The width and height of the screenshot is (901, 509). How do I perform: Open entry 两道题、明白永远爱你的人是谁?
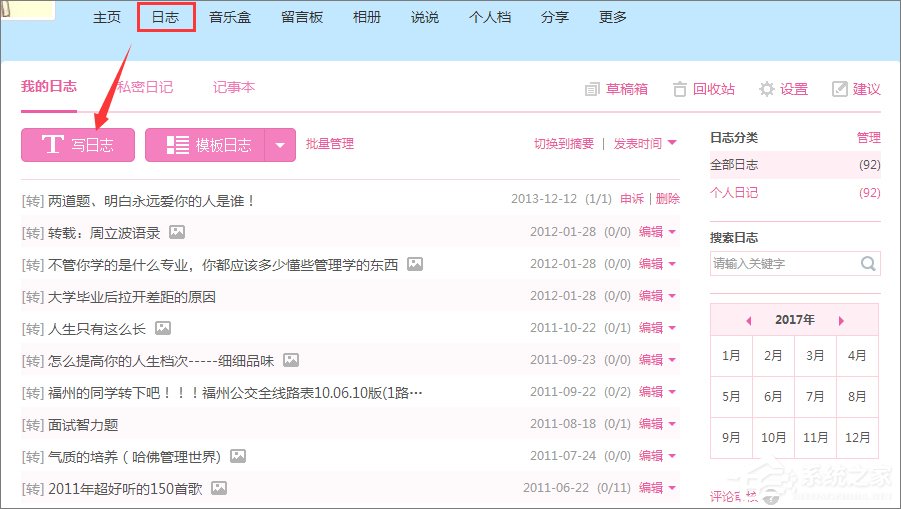pos(152,201)
